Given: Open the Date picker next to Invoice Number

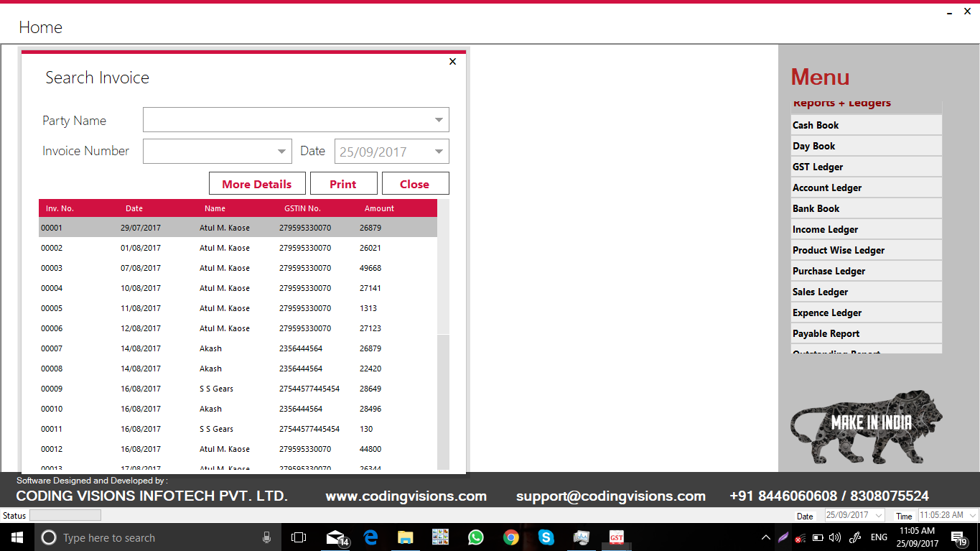Looking at the screenshot, I should point(438,151).
